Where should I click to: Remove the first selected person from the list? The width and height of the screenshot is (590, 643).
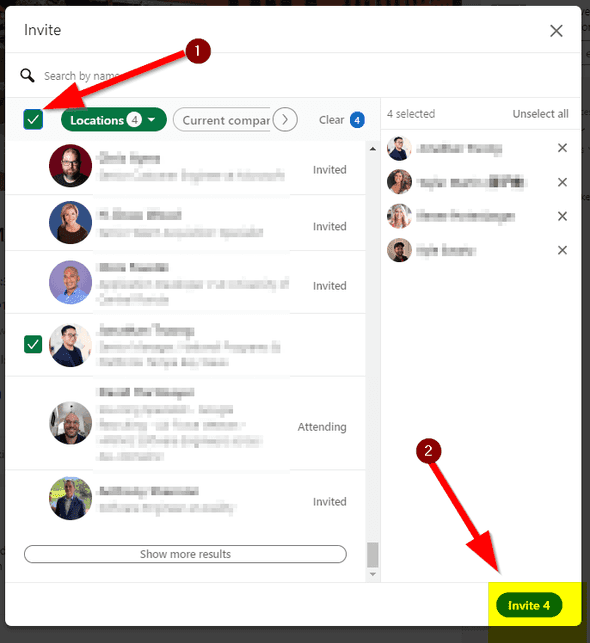(562, 148)
